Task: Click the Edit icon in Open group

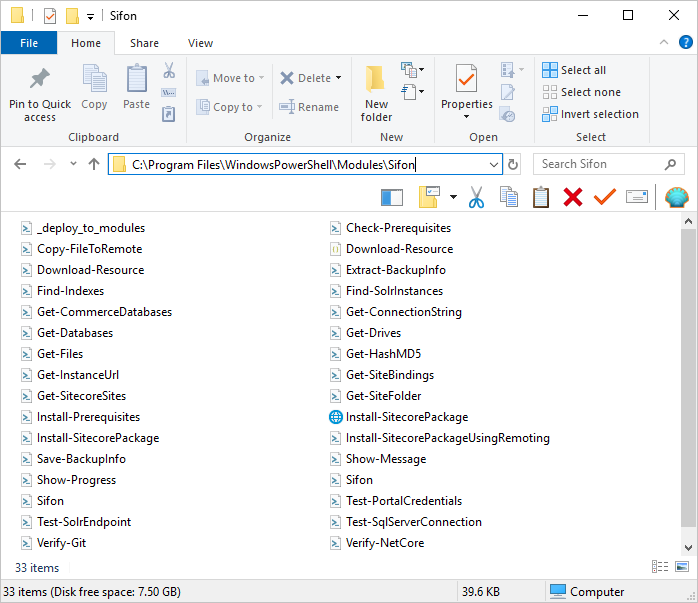Action: [x=508, y=92]
